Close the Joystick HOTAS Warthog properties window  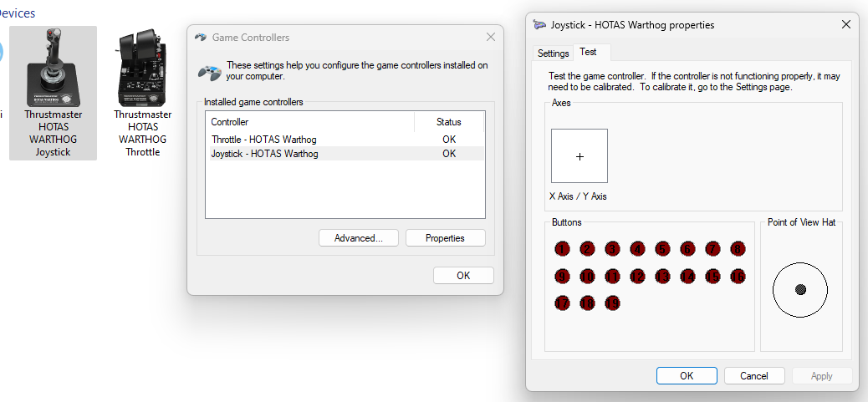click(846, 24)
